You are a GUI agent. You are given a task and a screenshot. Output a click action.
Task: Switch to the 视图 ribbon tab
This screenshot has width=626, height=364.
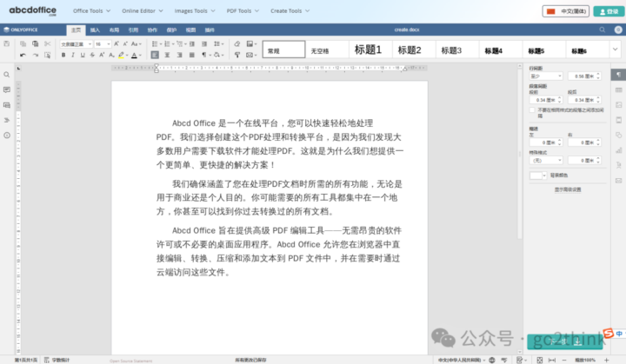[x=190, y=30]
